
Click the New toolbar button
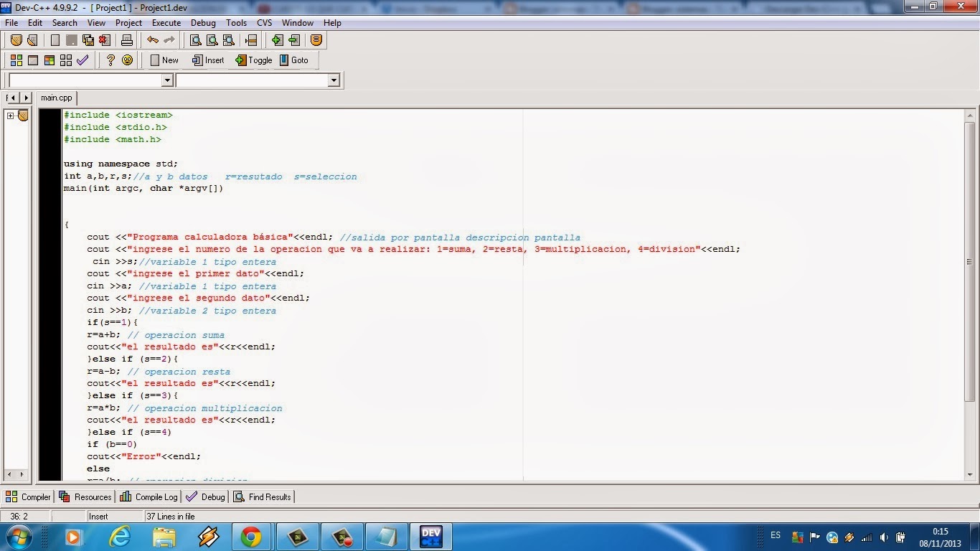[x=164, y=60]
